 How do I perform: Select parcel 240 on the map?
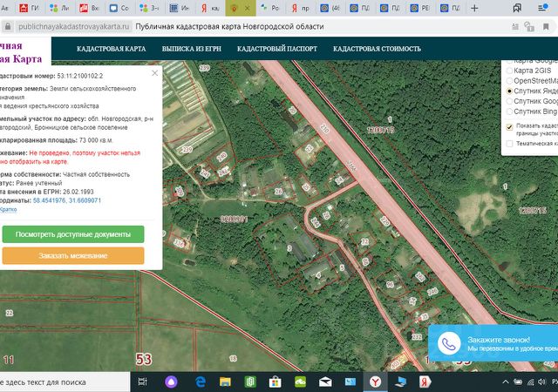tap(221, 157)
